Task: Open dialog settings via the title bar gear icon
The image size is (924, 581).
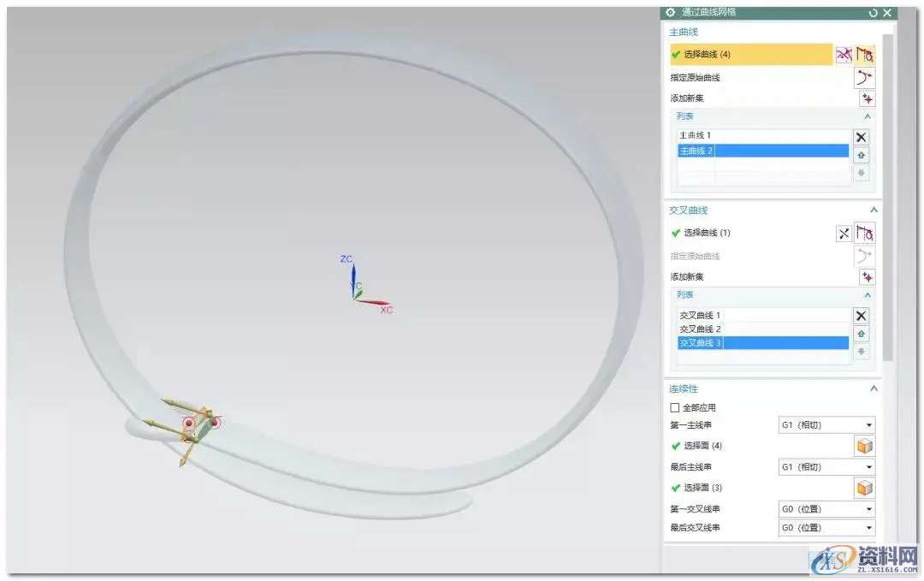Action: coord(670,13)
